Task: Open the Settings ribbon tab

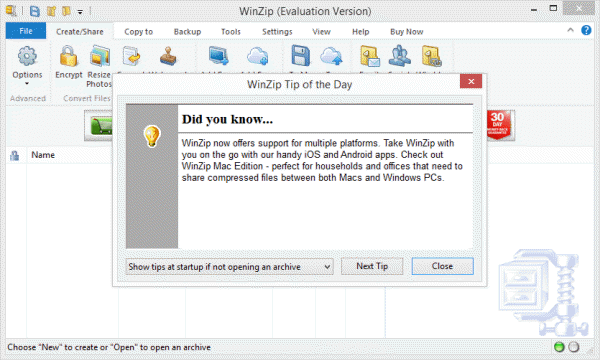Action: pos(277,32)
